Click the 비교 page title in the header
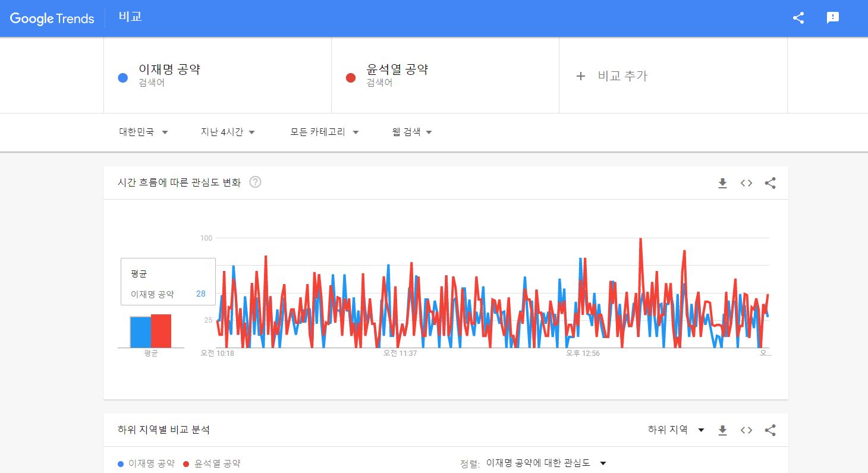Image resolution: width=868 pixels, height=473 pixels. (x=130, y=17)
